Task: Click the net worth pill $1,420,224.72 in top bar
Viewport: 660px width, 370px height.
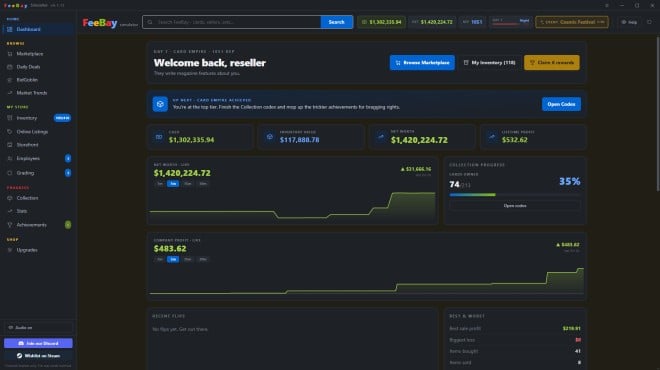Action: coord(432,22)
